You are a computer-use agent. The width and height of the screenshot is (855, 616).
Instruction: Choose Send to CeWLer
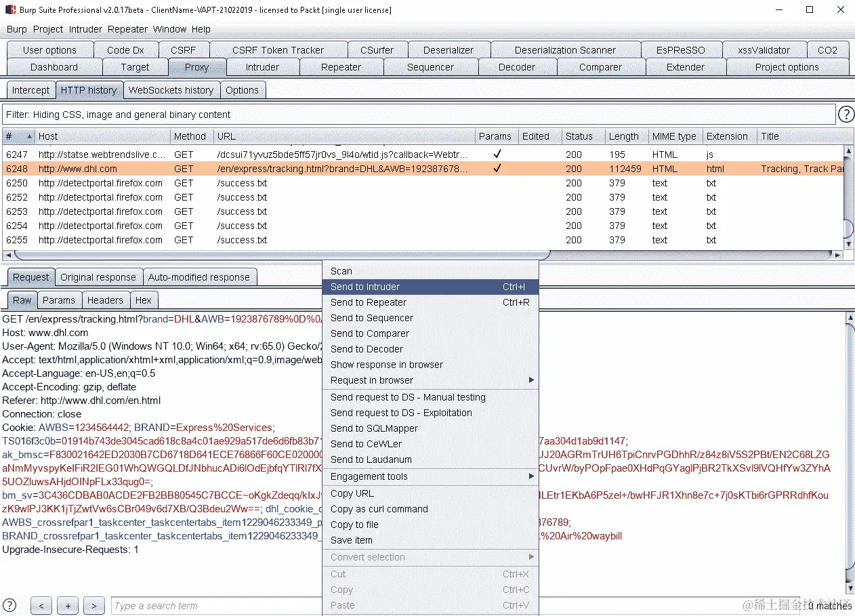point(430,444)
